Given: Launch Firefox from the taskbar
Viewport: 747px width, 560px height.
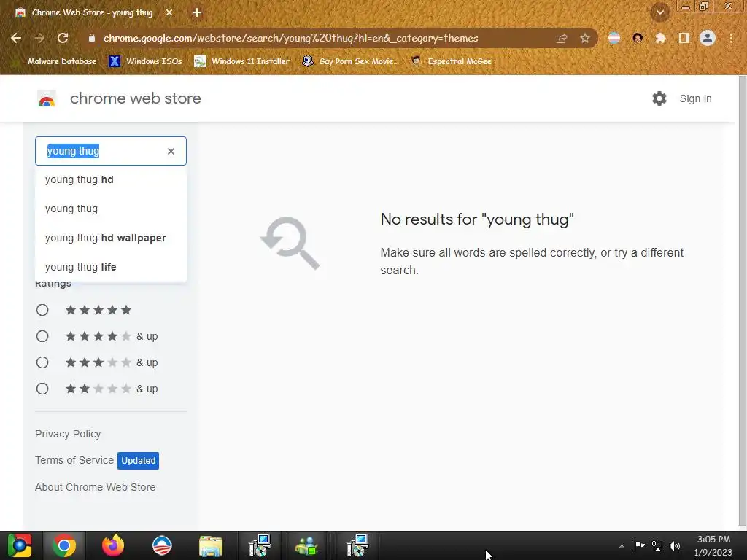Looking at the screenshot, I should (113, 545).
